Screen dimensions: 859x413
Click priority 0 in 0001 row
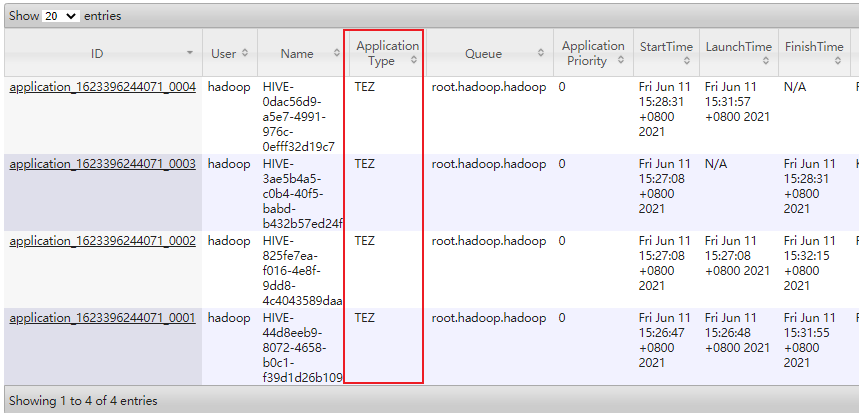point(562,318)
